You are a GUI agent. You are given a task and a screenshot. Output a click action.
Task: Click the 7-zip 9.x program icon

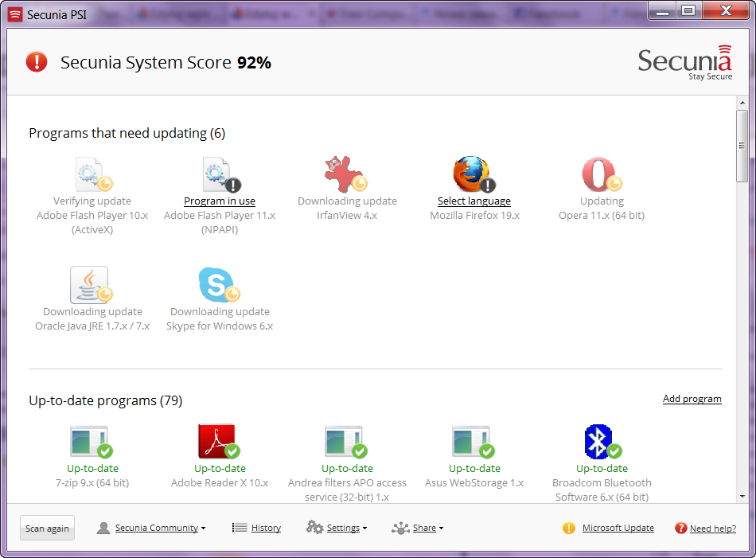tap(92, 441)
